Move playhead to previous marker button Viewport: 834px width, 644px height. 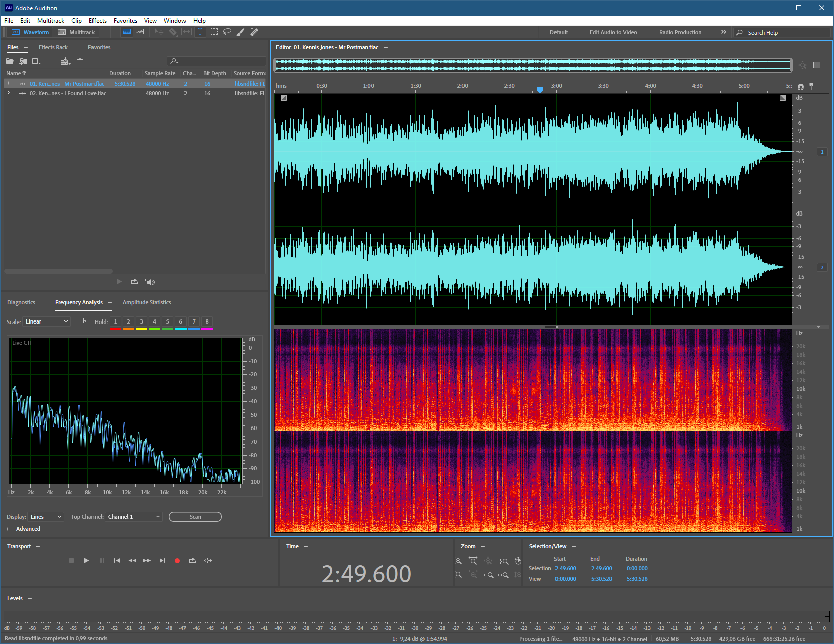click(117, 560)
